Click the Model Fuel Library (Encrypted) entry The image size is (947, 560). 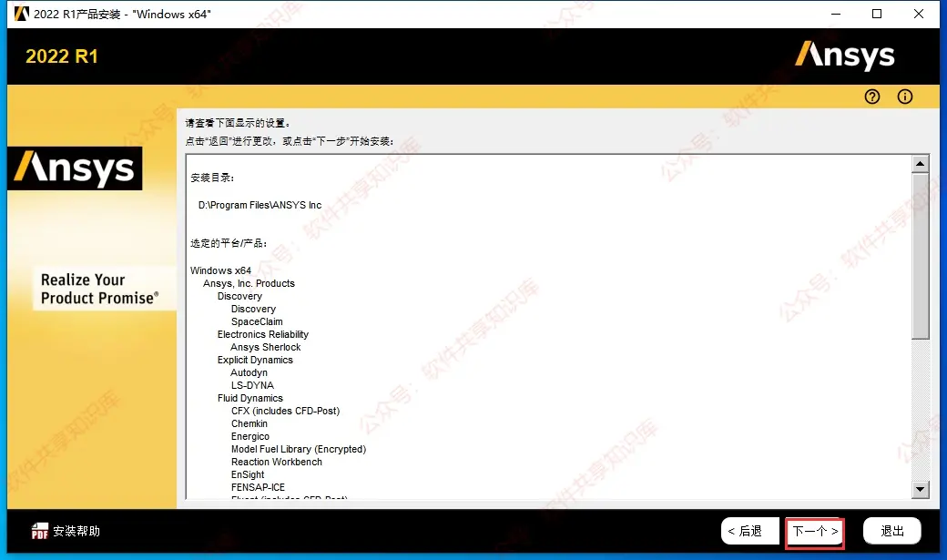click(299, 449)
